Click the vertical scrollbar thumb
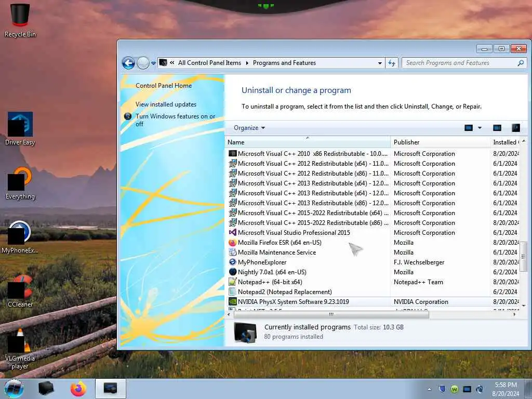This screenshot has width=532, height=399. (523, 257)
